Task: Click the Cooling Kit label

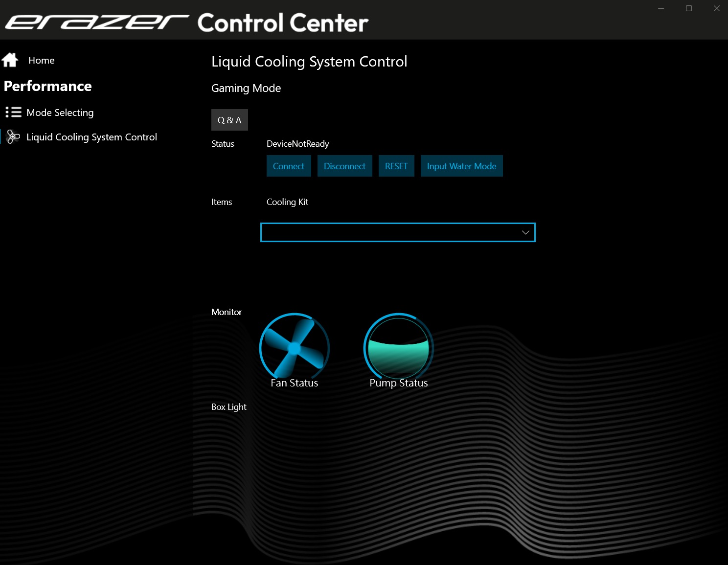Action: click(287, 202)
